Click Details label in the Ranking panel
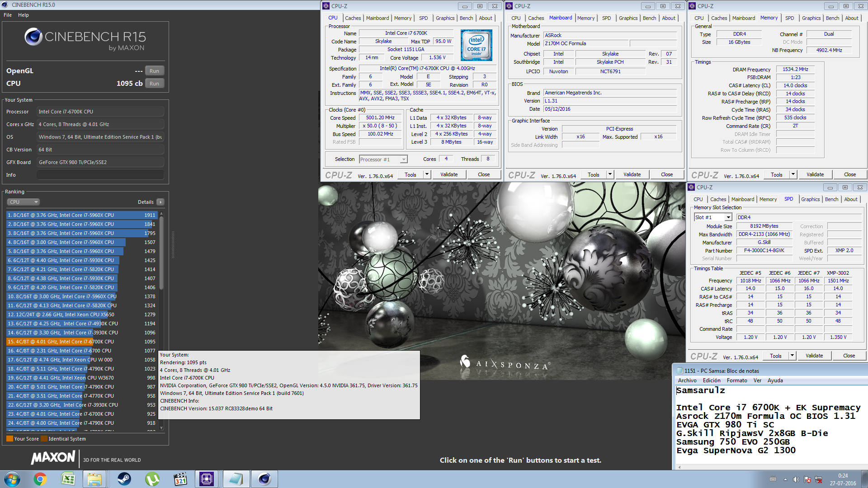This screenshot has height=488, width=868. pos(146,202)
